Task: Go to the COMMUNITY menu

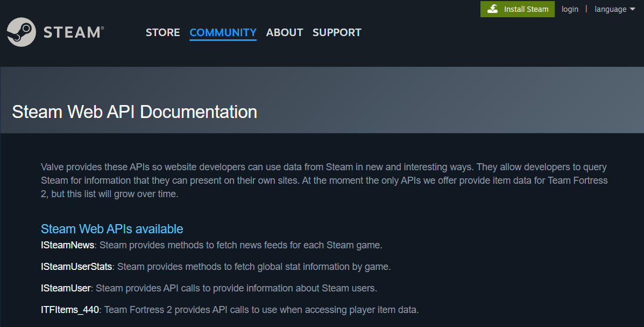Action: click(x=223, y=32)
